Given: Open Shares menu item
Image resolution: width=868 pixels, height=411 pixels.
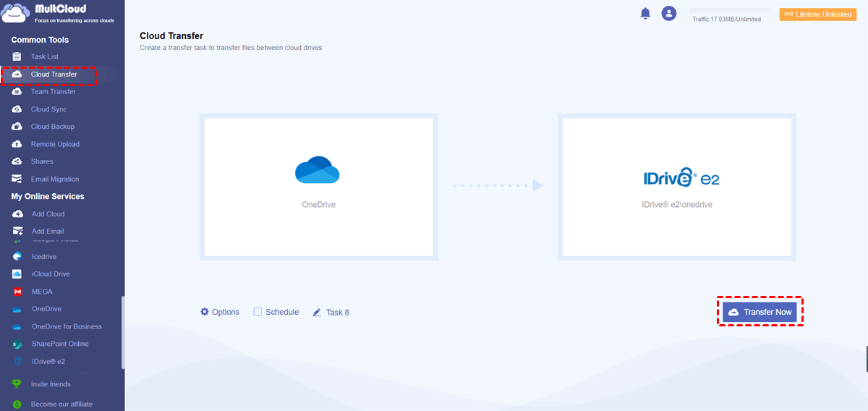Looking at the screenshot, I should pos(42,161).
